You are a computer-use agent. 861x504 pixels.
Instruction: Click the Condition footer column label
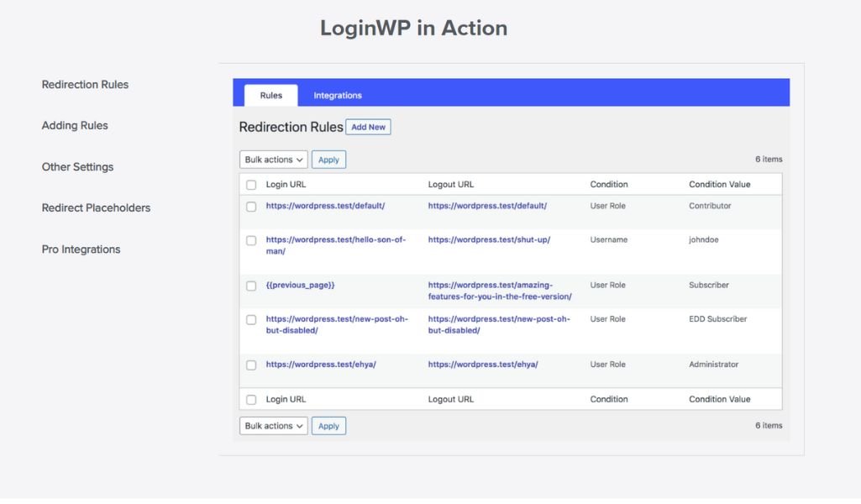[x=608, y=400]
